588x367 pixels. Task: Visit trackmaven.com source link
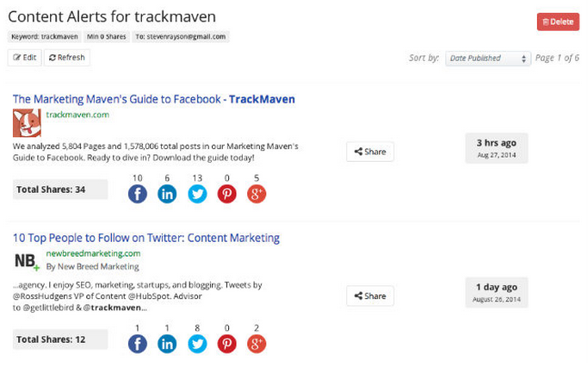(77, 115)
